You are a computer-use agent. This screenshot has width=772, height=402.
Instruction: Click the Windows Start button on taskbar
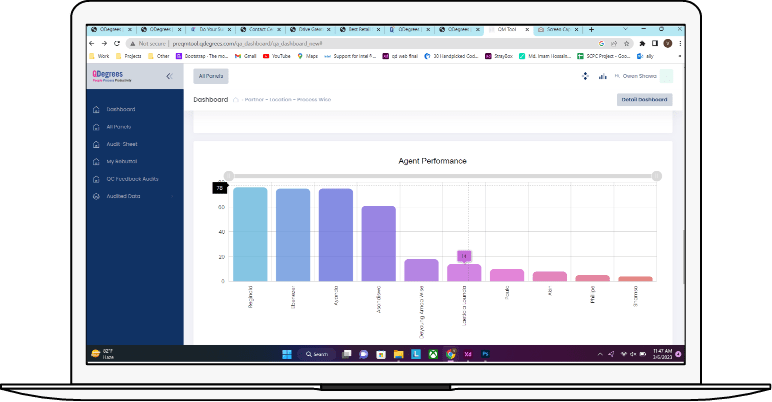(286, 354)
